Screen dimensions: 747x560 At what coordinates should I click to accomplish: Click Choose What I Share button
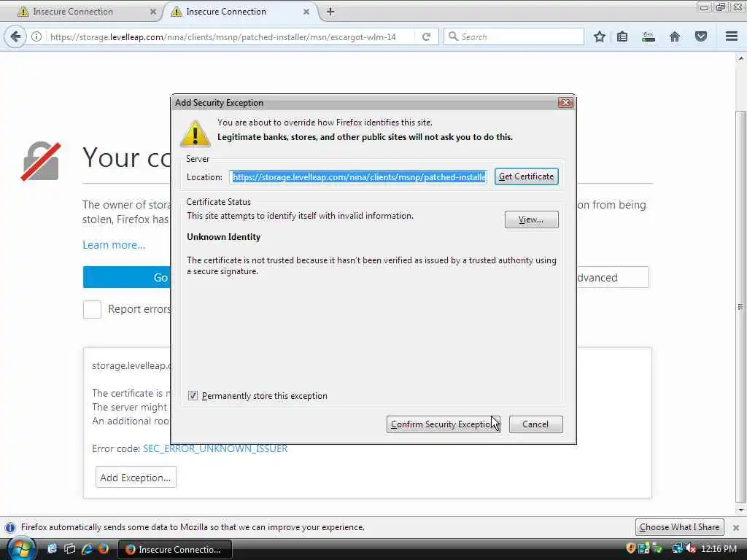679,527
